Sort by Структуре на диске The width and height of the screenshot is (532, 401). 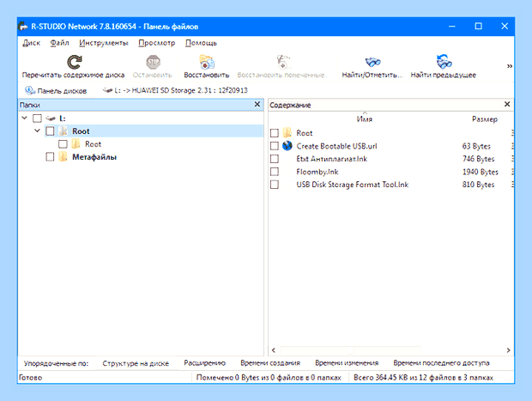[x=136, y=363]
